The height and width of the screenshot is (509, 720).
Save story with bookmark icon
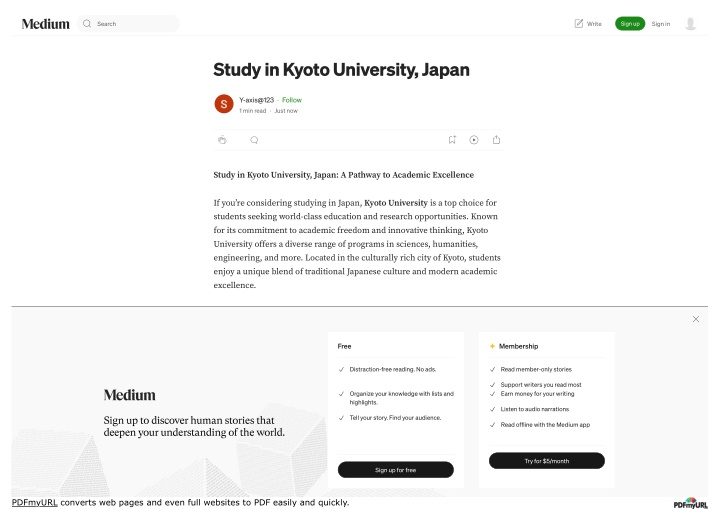point(452,140)
